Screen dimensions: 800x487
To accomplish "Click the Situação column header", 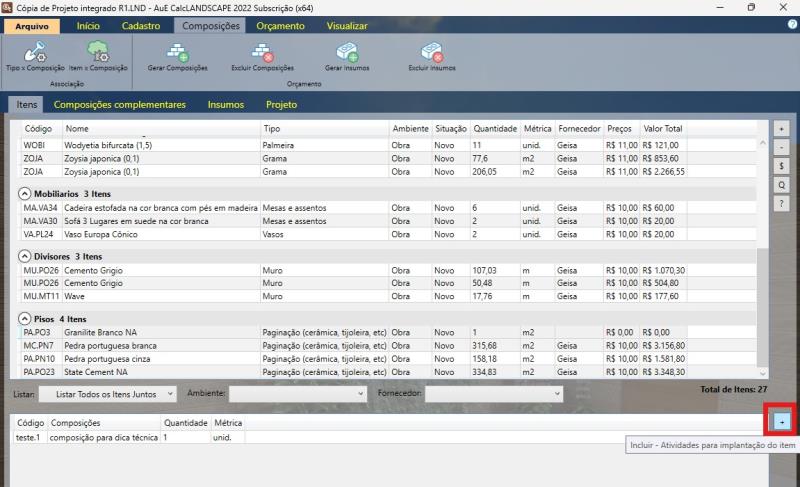I will coord(451,129).
